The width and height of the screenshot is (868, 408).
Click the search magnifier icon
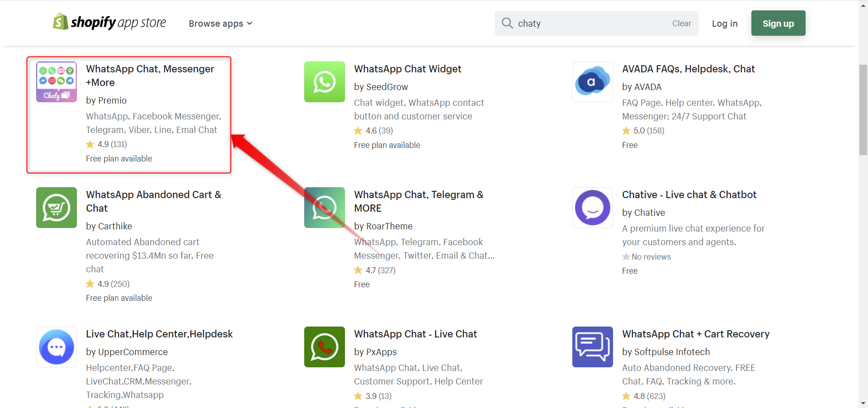pyautogui.click(x=507, y=23)
